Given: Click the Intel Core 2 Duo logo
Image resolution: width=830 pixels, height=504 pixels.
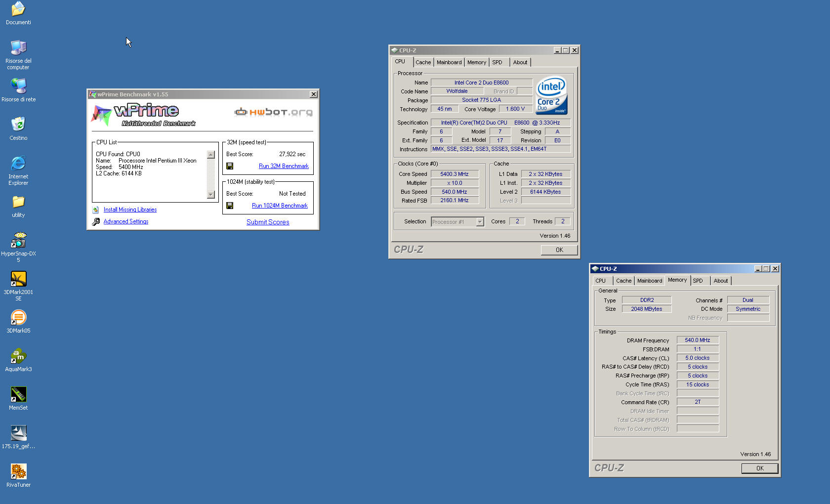Looking at the screenshot, I should click(x=551, y=95).
